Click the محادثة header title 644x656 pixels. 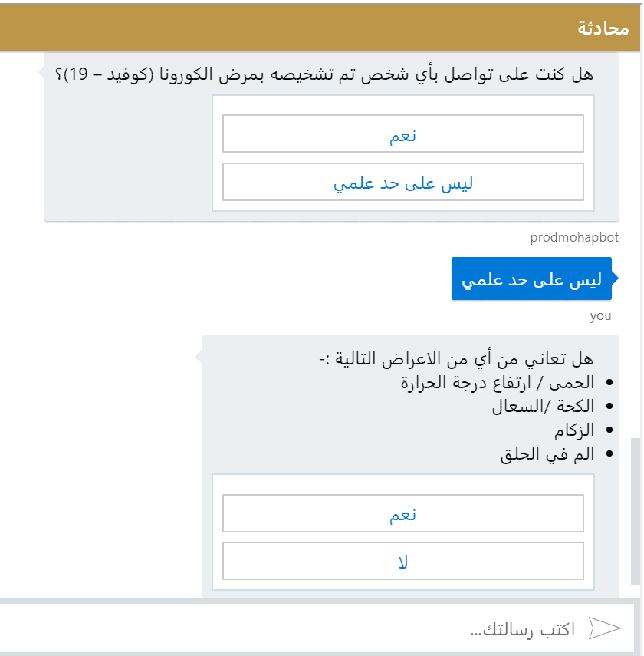point(603,29)
